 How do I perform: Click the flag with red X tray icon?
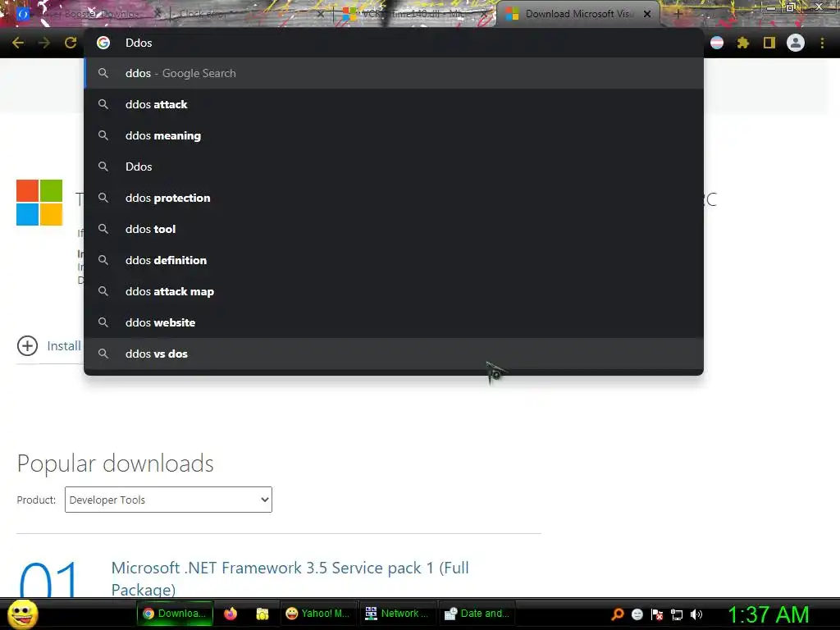coord(657,614)
